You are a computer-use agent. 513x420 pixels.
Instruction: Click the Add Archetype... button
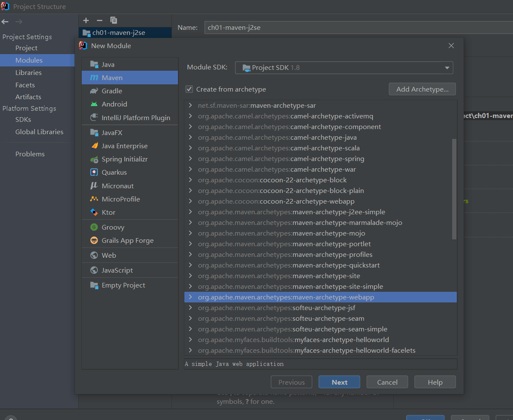tap(422, 89)
